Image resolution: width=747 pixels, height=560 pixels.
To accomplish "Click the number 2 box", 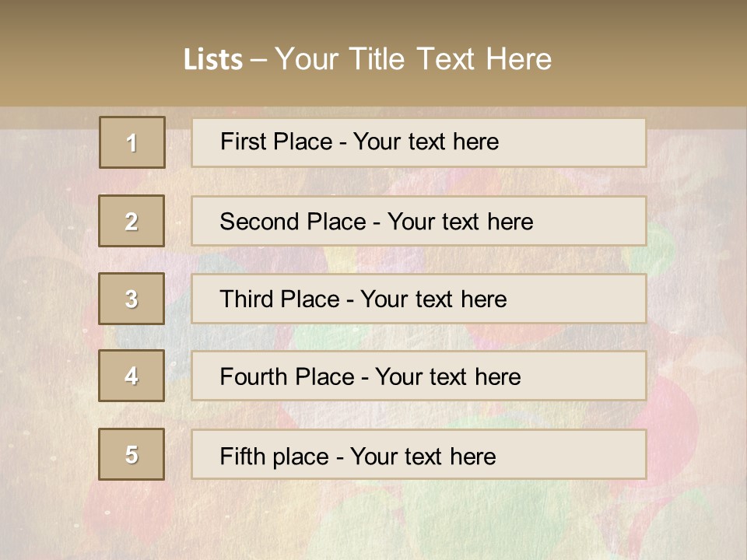I will point(132,221).
